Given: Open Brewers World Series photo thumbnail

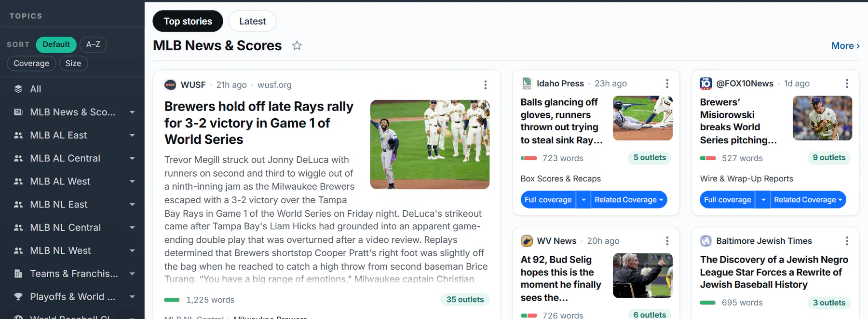Looking at the screenshot, I should (430, 144).
